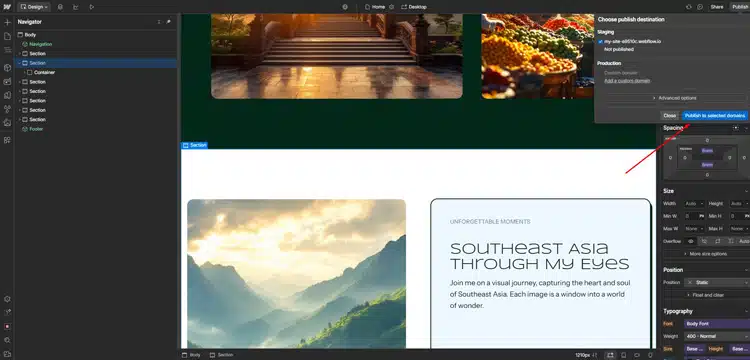Click the Desktop breakpoint label
750x360 pixels.
414,7
